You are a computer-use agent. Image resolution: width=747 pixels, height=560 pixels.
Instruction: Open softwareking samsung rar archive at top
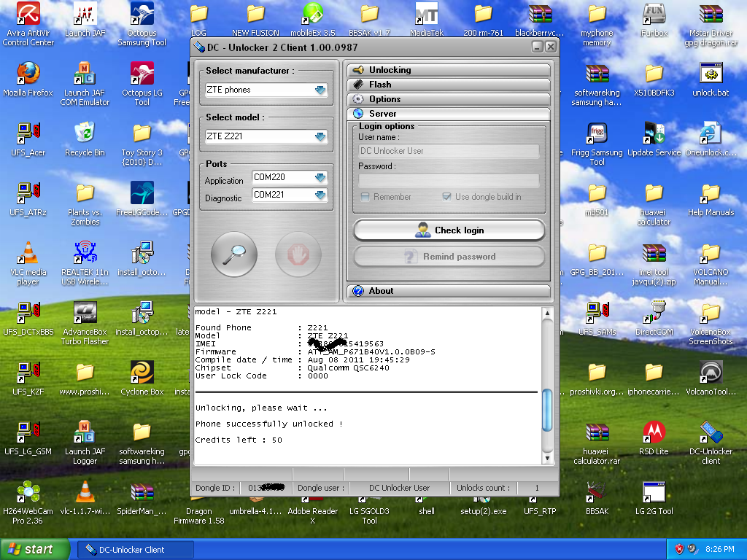(x=597, y=84)
